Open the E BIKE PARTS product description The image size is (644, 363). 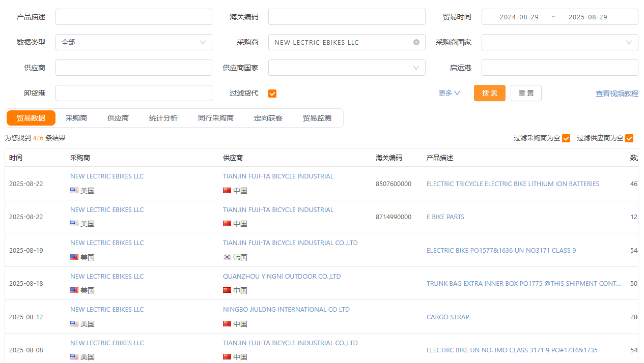point(445,217)
